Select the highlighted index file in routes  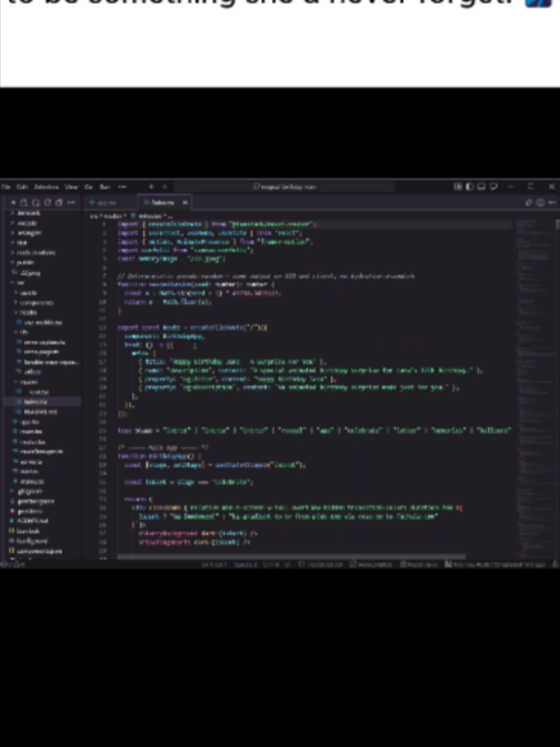click(41, 401)
